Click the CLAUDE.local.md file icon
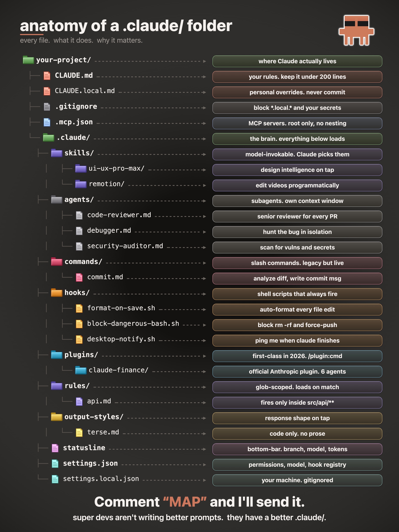Screen dimensions: 399x532 pyautogui.click(x=47, y=91)
